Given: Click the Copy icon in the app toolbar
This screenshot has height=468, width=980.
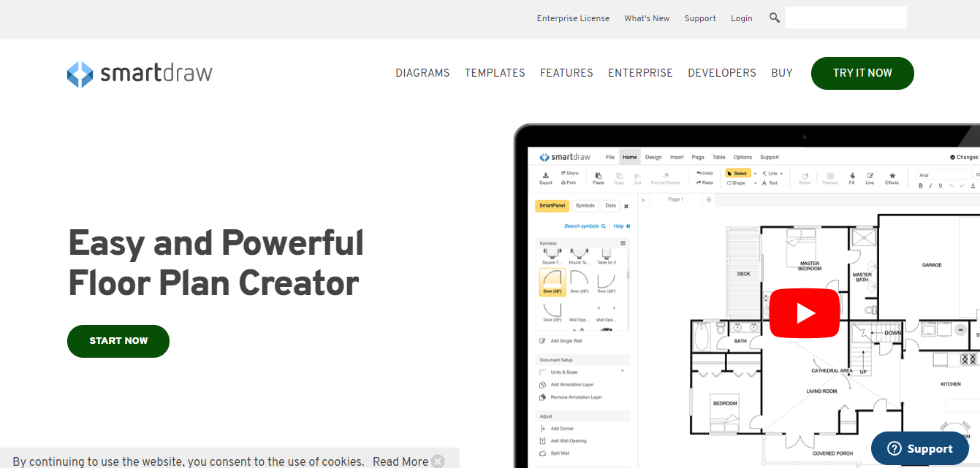Looking at the screenshot, I should pos(619,178).
